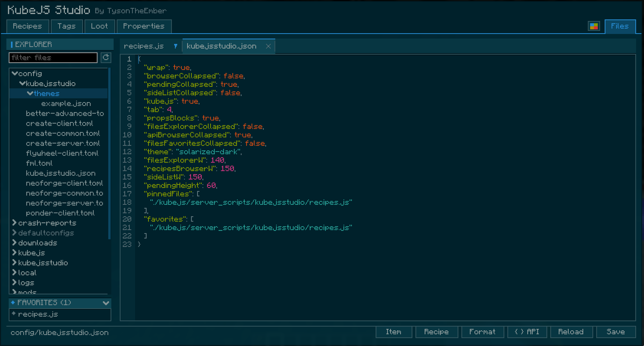The width and height of the screenshot is (644, 346).
Task: Save the current file
Action: pos(616,332)
